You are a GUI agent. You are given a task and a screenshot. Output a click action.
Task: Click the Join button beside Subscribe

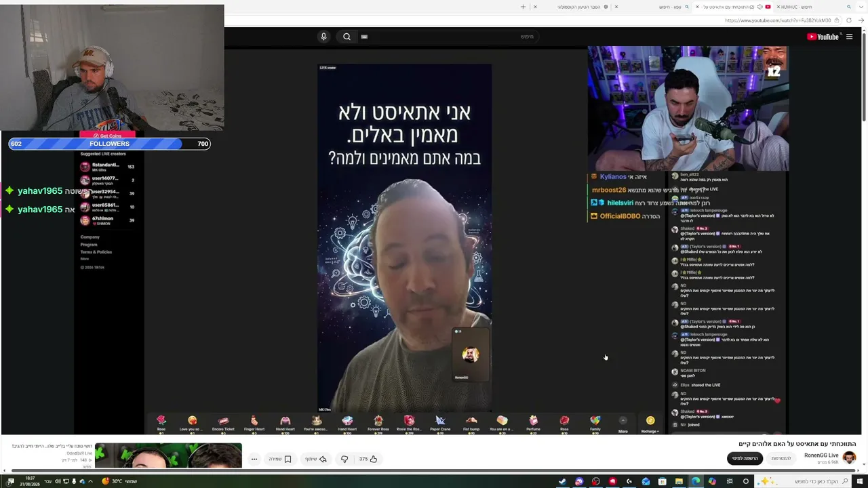[781, 458]
